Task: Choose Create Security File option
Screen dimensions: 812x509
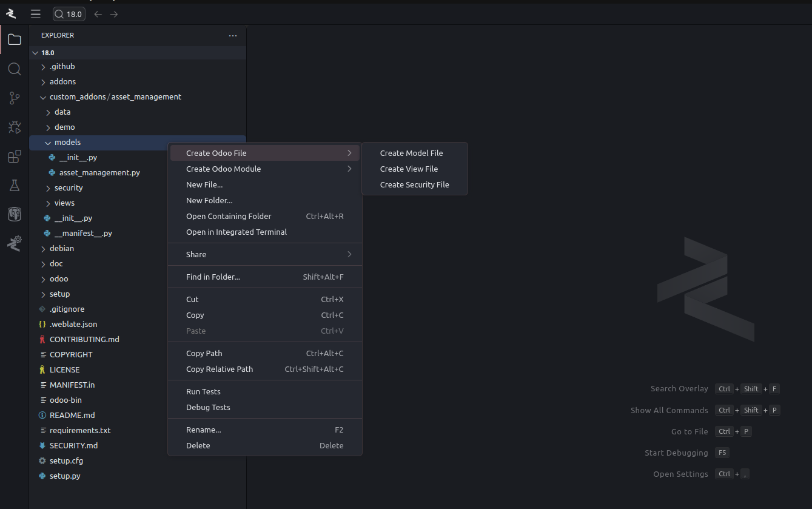Action: [414, 185]
